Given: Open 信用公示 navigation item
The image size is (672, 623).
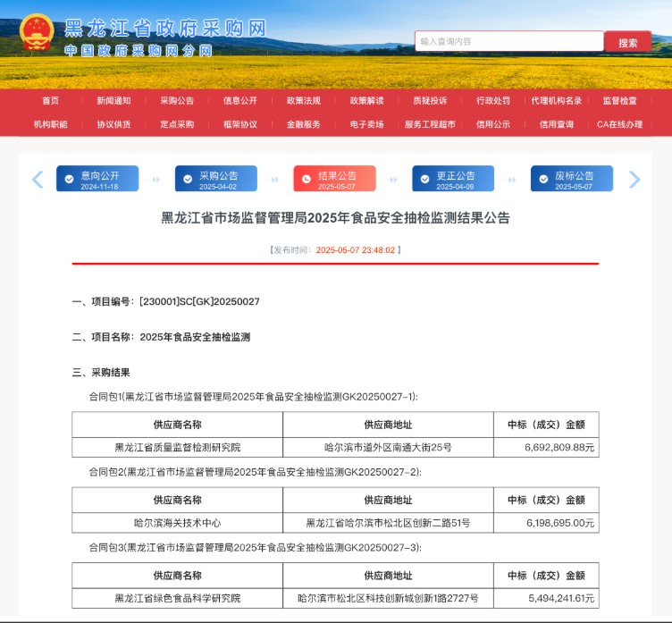Looking at the screenshot, I should click(x=493, y=124).
